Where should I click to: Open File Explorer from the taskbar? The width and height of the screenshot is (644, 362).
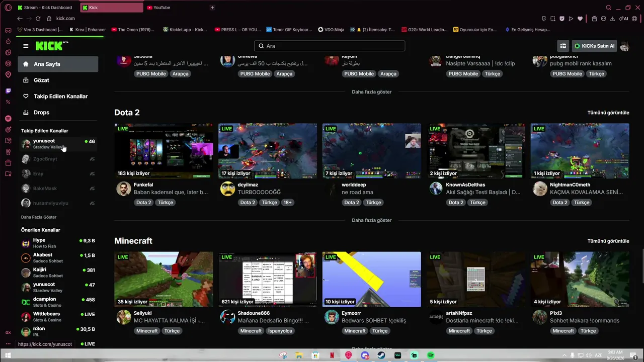299,355
